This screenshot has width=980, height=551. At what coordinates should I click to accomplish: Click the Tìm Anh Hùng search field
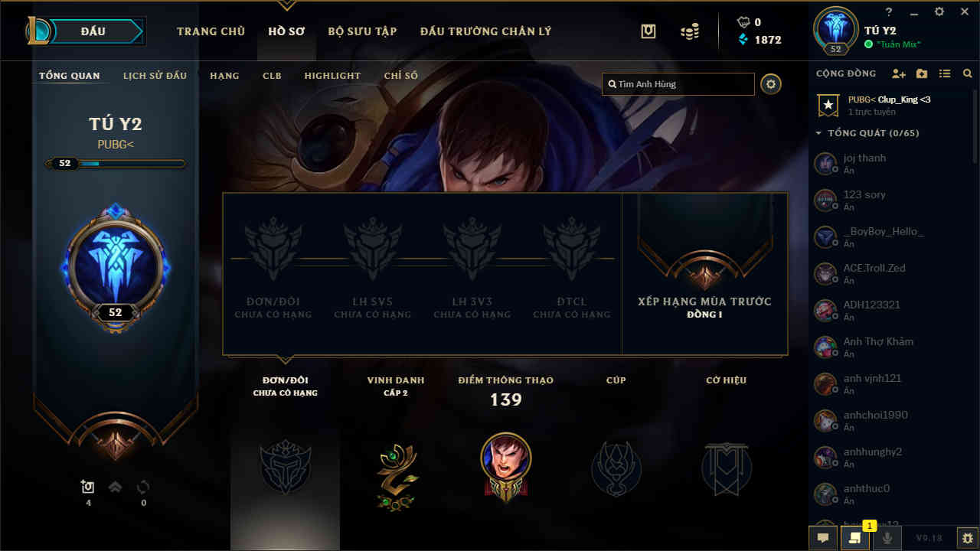click(x=678, y=84)
